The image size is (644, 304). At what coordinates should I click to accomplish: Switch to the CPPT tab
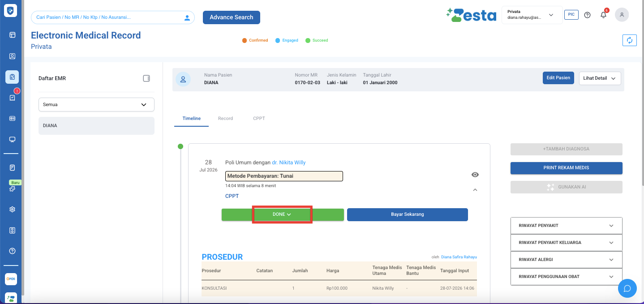pos(259,119)
